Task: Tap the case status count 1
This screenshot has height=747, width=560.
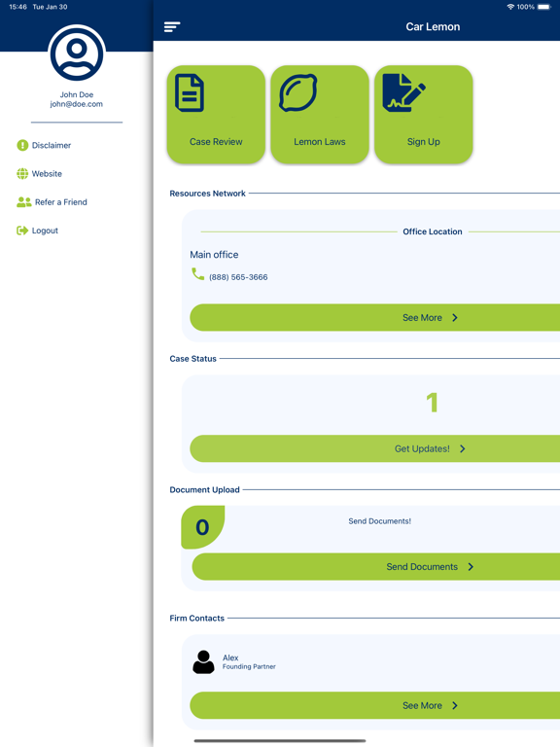Action: (x=432, y=403)
